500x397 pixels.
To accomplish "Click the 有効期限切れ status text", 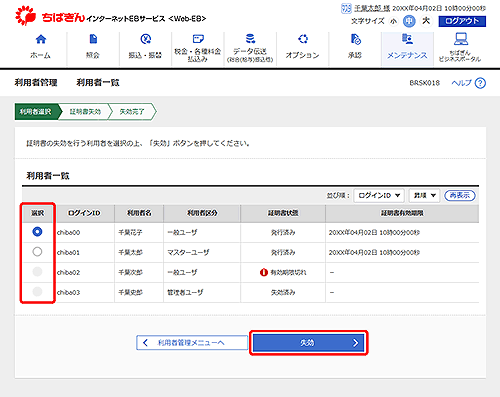I will (x=288, y=273).
